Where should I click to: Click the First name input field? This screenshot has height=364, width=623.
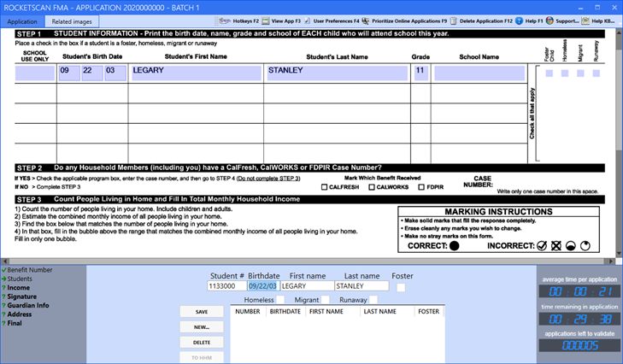(307, 285)
